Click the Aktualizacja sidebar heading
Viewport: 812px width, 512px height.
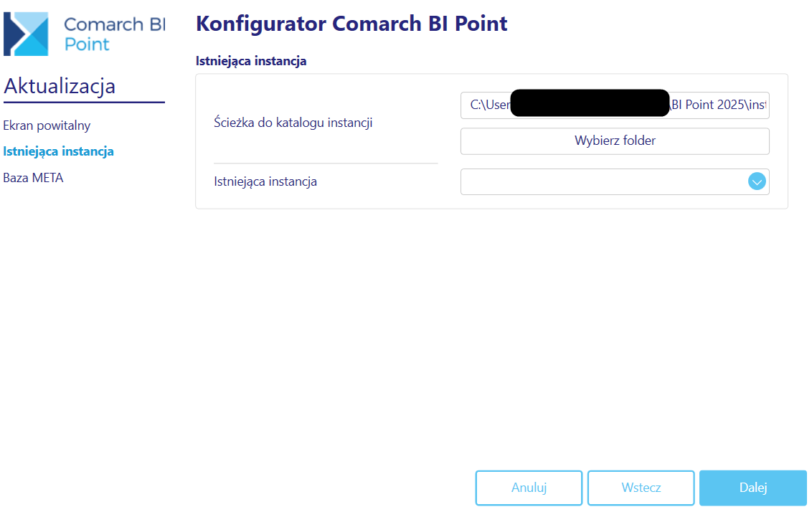pos(60,86)
